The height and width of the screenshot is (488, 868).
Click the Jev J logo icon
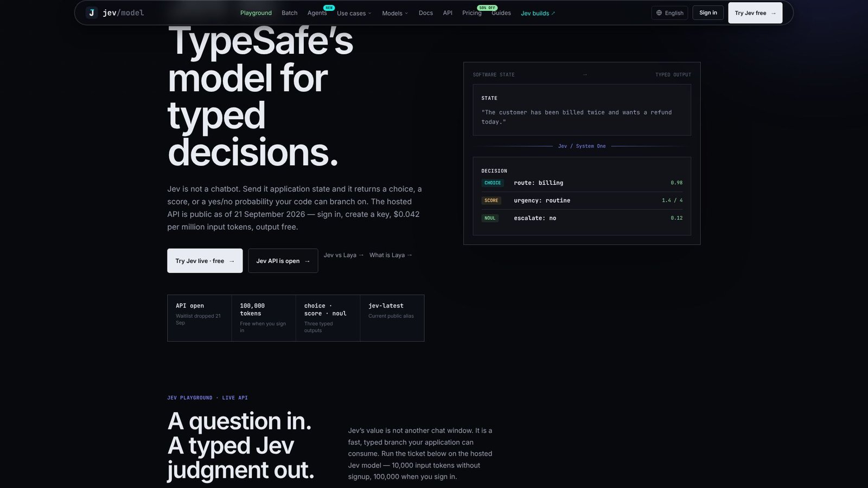(92, 12)
